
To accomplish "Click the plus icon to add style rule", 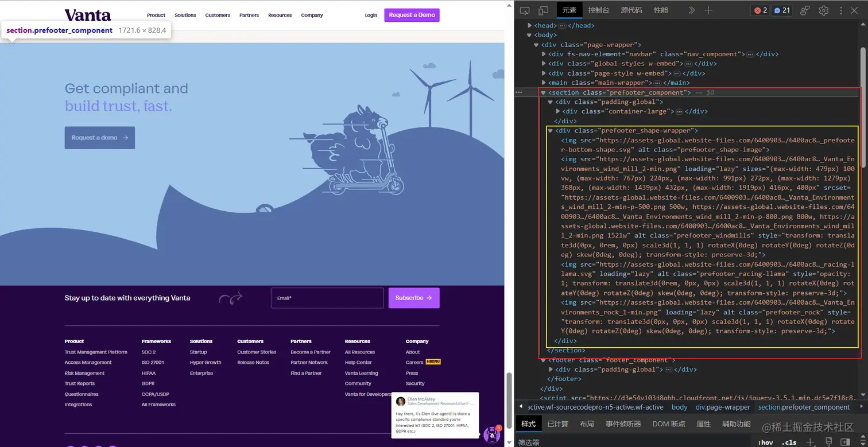I will pyautogui.click(x=810, y=442).
